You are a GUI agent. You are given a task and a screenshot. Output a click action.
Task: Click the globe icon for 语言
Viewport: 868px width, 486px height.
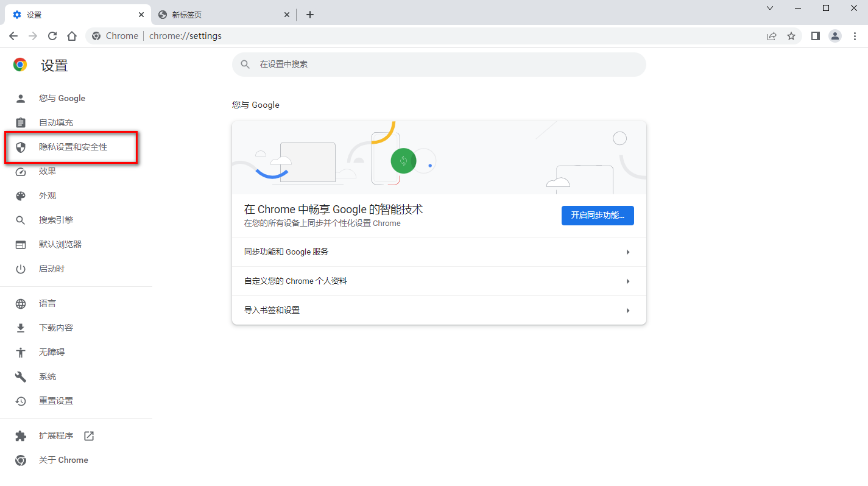(x=21, y=303)
